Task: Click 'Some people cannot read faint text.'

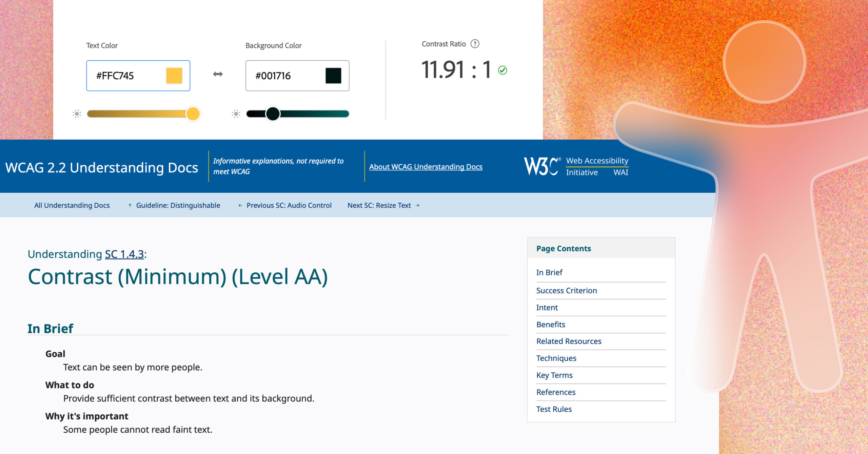Action: click(x=138, y=430)
